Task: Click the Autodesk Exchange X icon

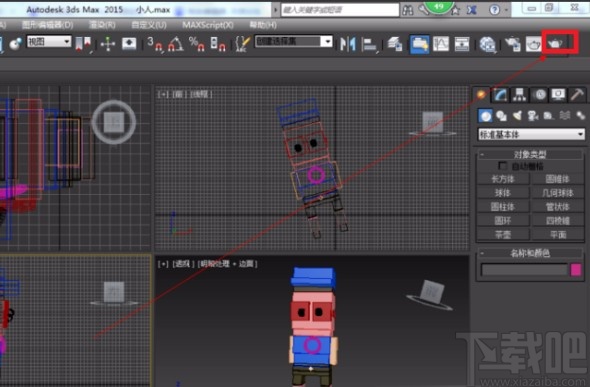Action: [472, 10]
